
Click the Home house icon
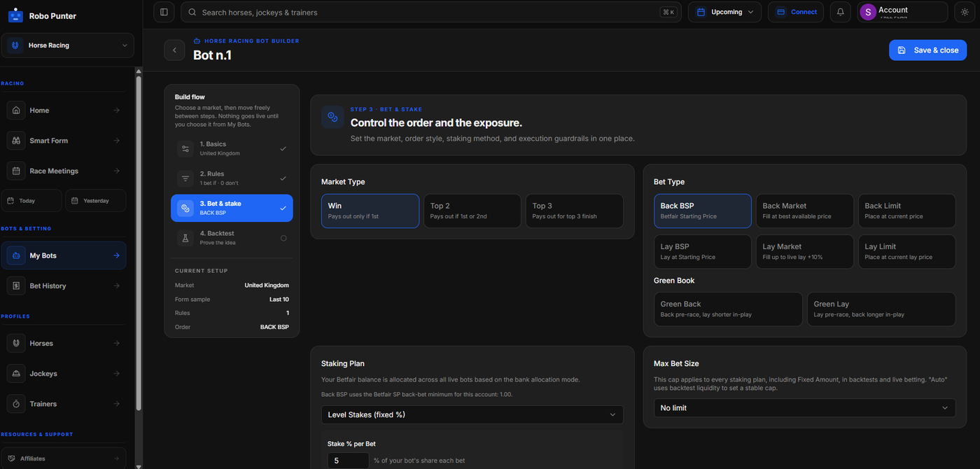(x=17, y=111)
